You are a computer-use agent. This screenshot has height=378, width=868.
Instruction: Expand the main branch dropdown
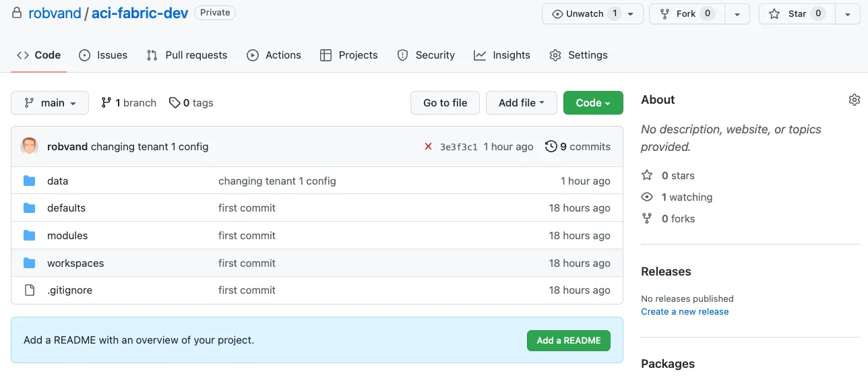50,102
